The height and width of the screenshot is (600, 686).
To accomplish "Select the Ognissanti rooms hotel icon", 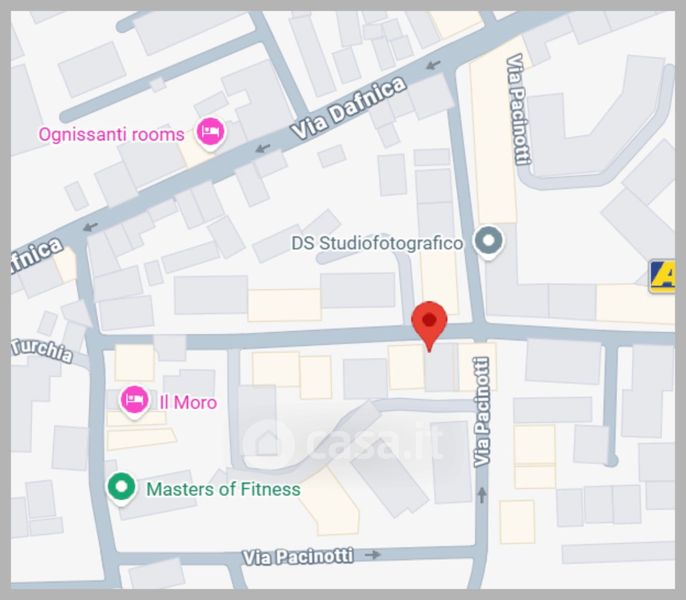I will (210, 133).
